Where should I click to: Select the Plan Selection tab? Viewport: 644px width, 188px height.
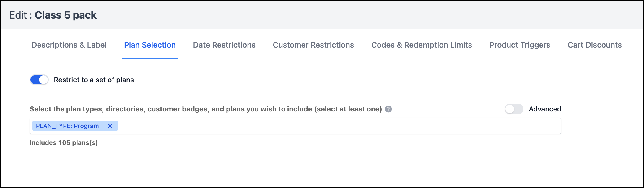pos(150,45)
